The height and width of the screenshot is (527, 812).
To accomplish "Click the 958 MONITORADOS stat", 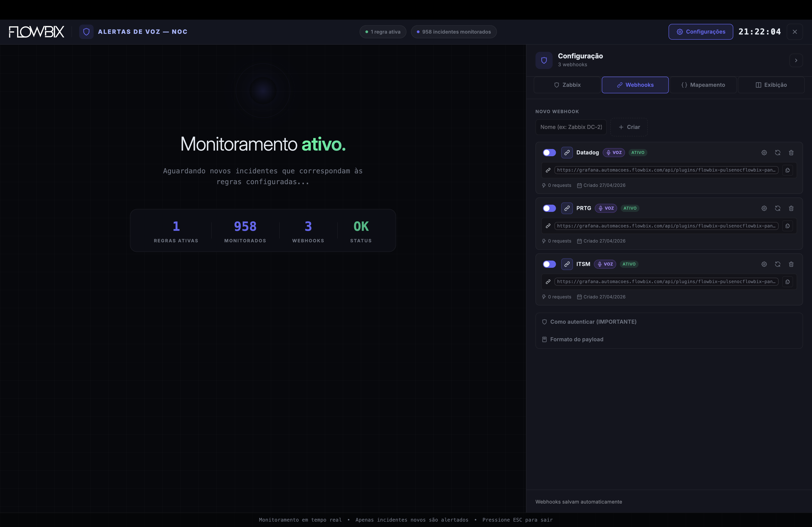I will point(245,231).
